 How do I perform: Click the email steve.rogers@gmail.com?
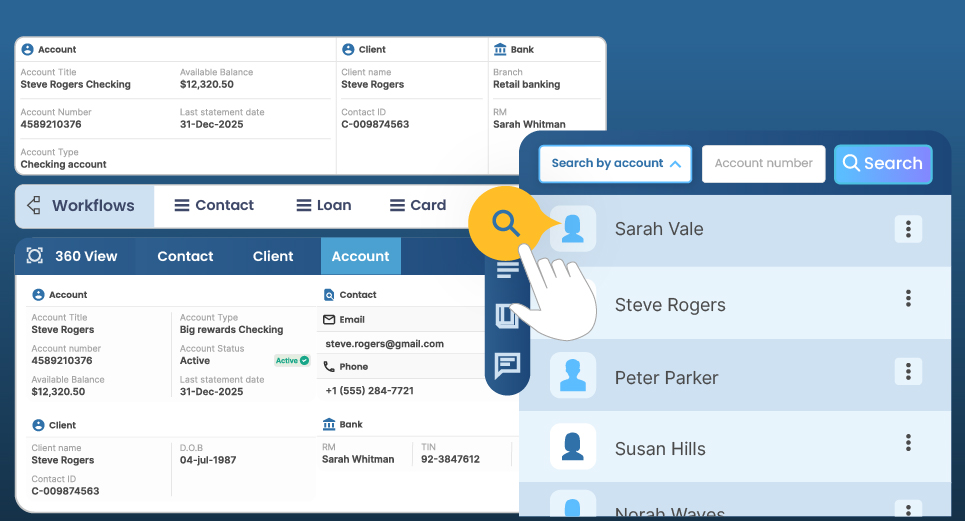click(x=385, y=344)
